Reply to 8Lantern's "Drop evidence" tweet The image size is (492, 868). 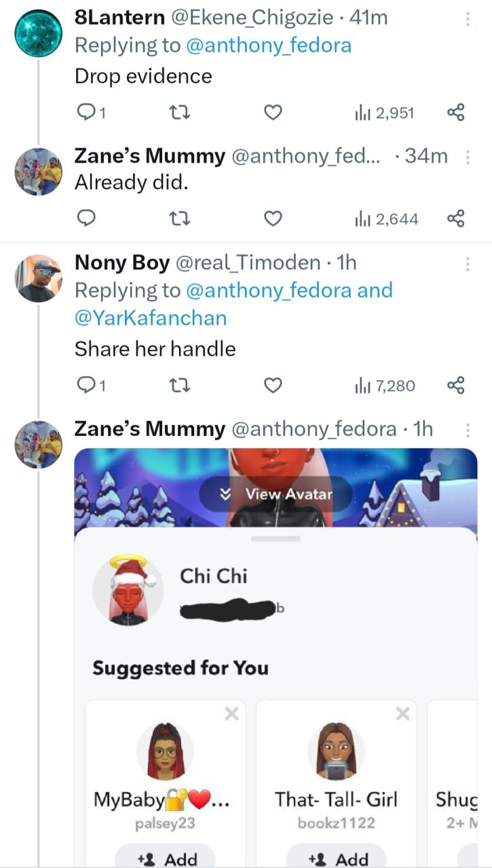tap(86, 113)
